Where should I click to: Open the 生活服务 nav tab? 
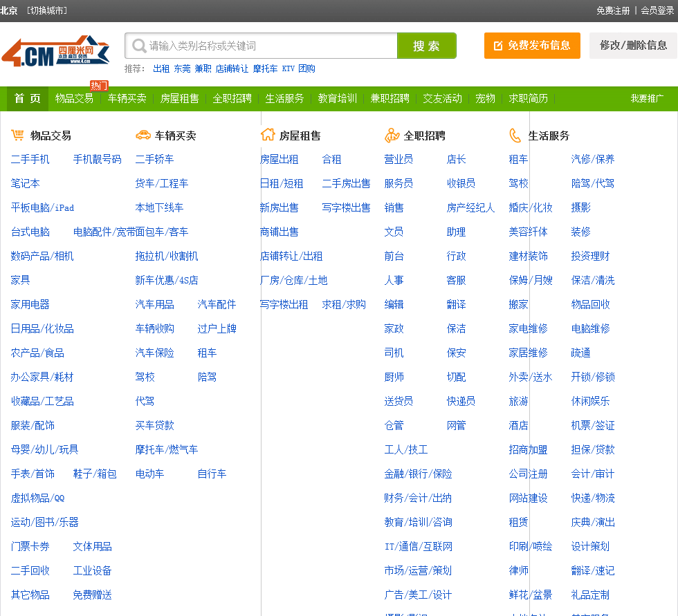tap(284, 98)
